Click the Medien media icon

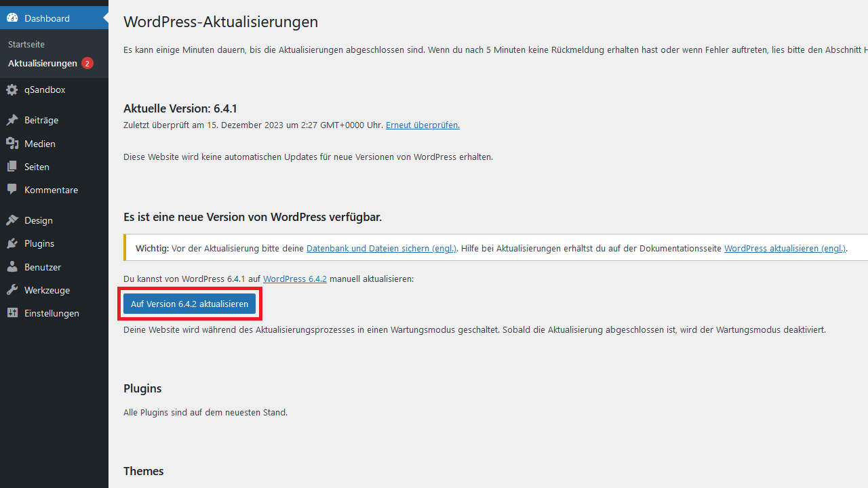[x=12, y=144]
